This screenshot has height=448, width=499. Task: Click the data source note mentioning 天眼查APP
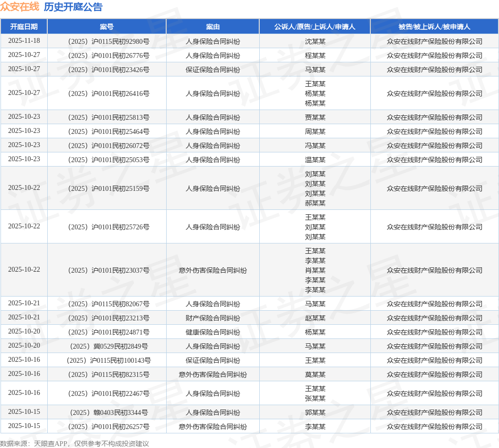click(75, 444)
